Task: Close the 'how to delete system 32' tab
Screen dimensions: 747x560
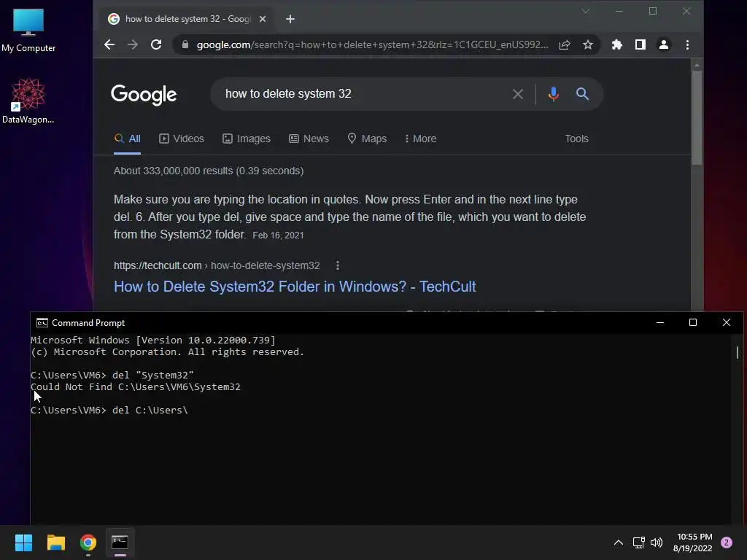Action: coord(263,19)
